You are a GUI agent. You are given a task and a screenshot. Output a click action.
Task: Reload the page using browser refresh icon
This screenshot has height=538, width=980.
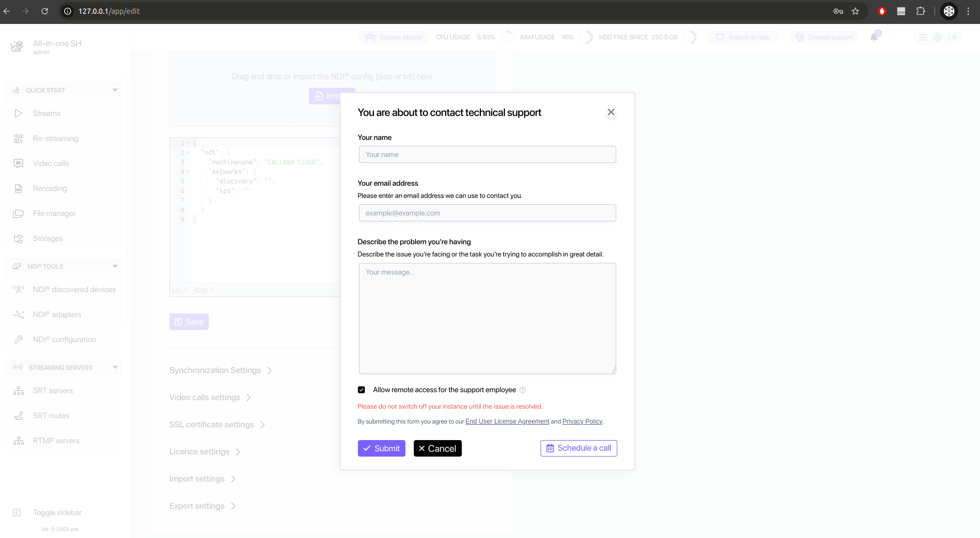click(45, 11)
